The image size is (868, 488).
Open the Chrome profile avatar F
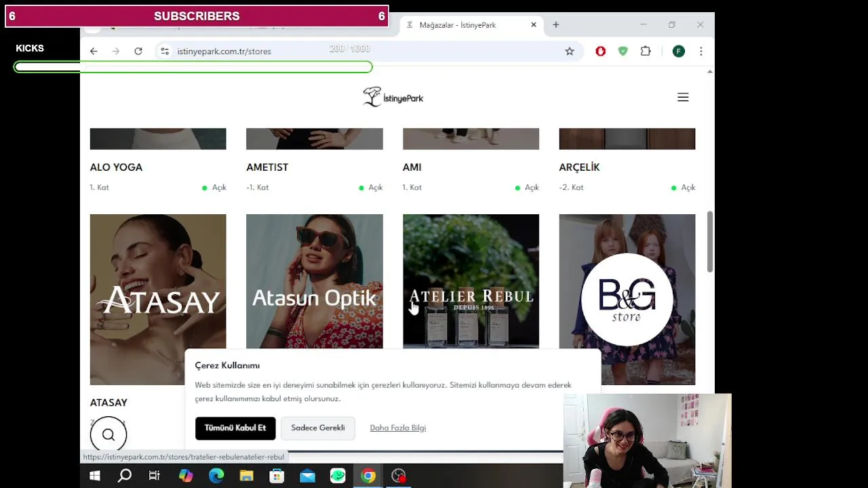pyautogui.click(x=679, y=51)
